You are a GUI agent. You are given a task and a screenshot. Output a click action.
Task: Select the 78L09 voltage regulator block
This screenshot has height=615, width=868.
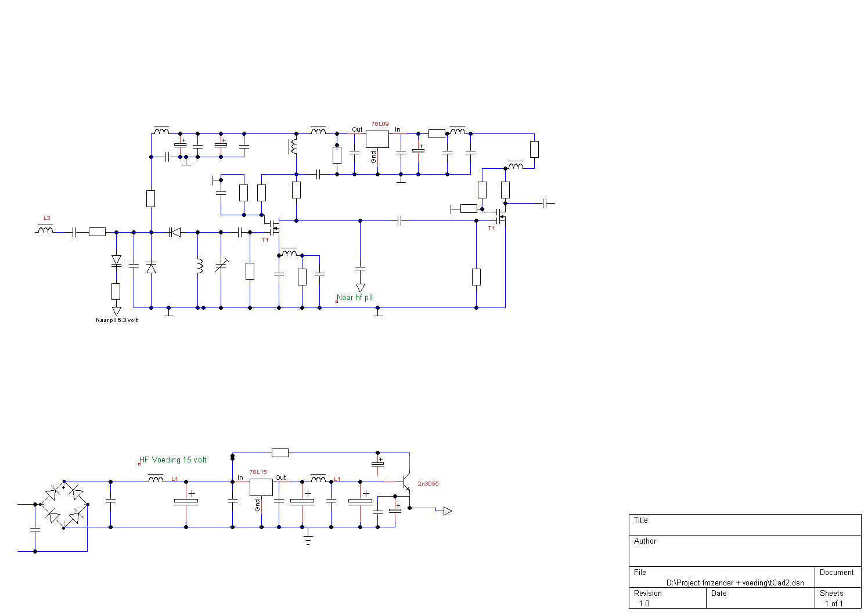377,139
